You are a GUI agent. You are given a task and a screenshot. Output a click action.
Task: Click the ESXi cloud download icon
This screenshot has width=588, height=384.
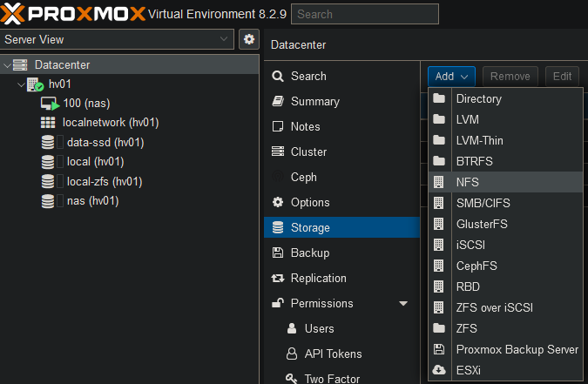pyautogui.click(x=439, y=369)
